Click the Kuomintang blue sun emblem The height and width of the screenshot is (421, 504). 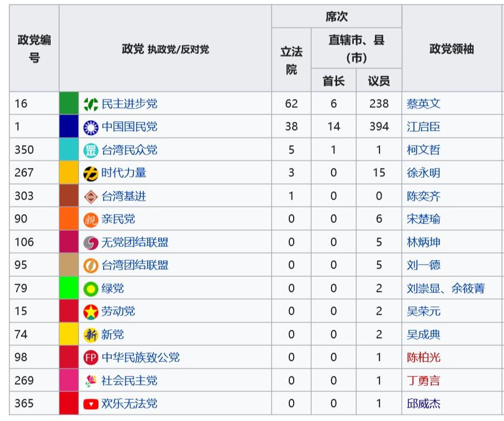pos(91,127)
